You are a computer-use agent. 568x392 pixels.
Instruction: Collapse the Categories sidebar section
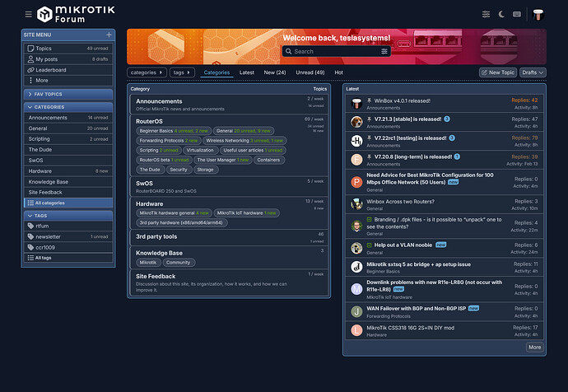coord(68,107)
